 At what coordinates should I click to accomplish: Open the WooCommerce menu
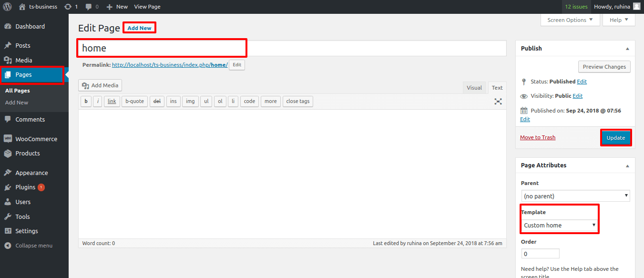click(36, 139)
